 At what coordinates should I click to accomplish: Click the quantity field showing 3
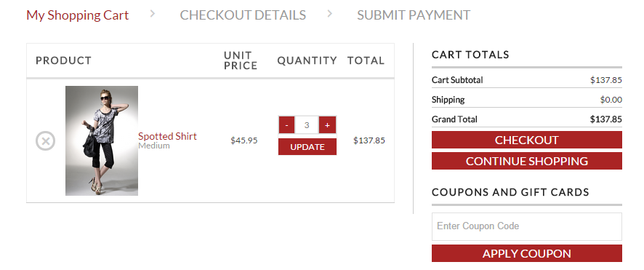[x=307, y=125]
